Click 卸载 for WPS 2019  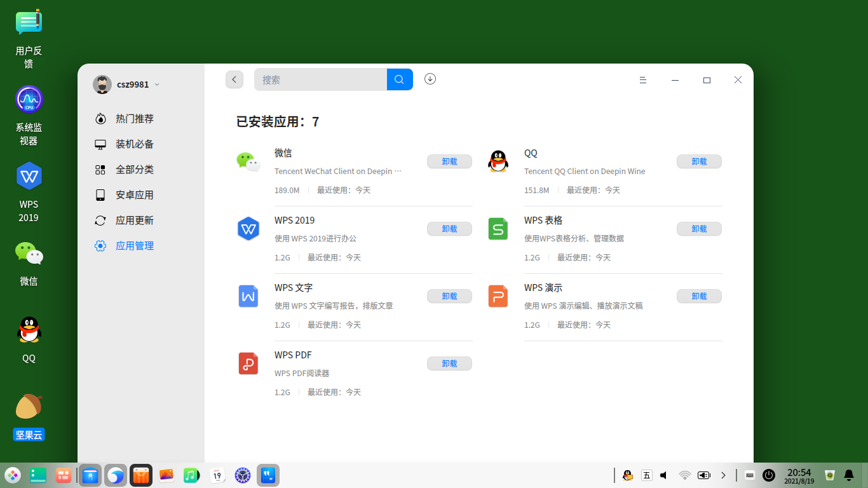coord(449,229)
